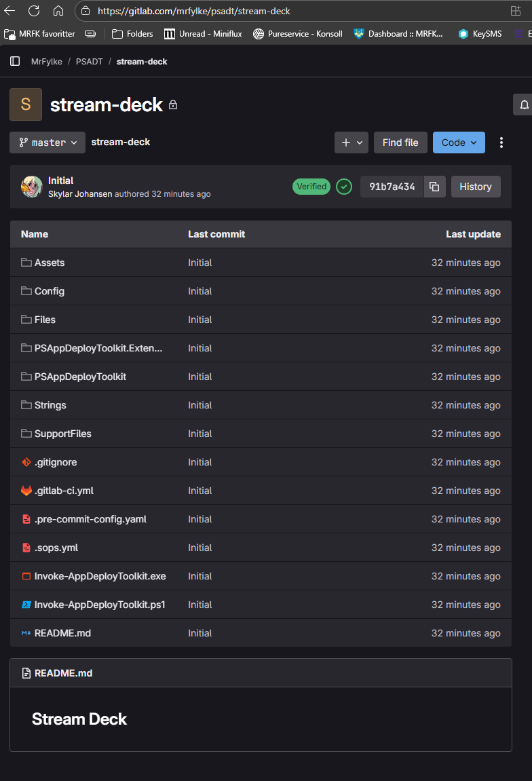532x781 pixels.
Task: Open Invoke-AppDeployToolkit.ps1 file name
Action: pos(100,605)
